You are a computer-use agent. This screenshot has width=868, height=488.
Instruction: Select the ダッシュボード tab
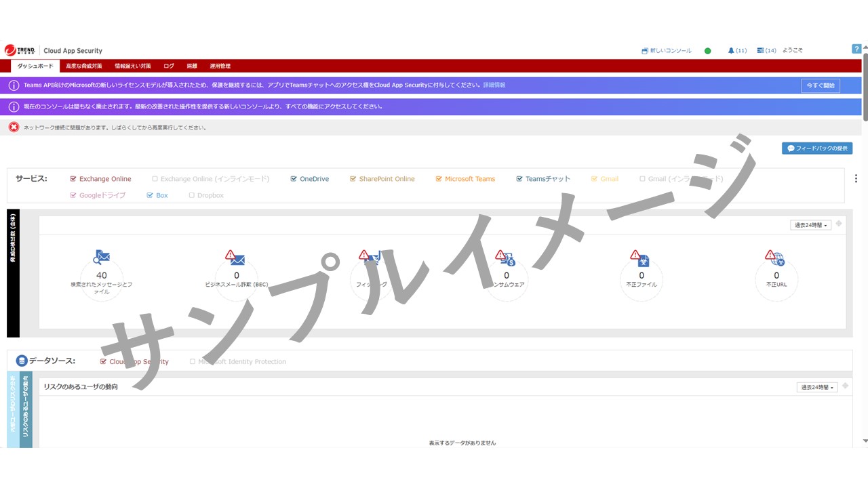click(x=35, y=66)
